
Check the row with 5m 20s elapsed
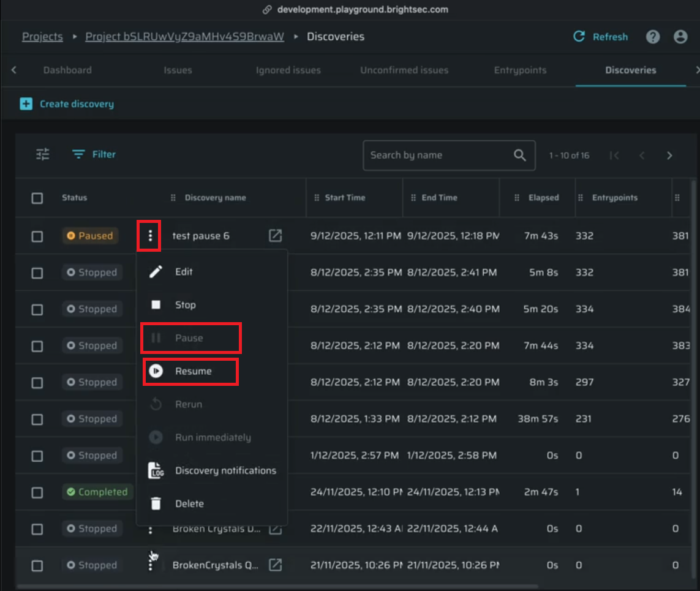tap(37, 309)
